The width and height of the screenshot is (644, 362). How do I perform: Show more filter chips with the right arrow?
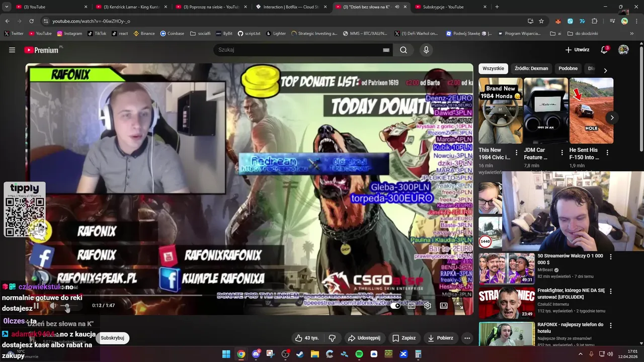click(x=605, y=70)
